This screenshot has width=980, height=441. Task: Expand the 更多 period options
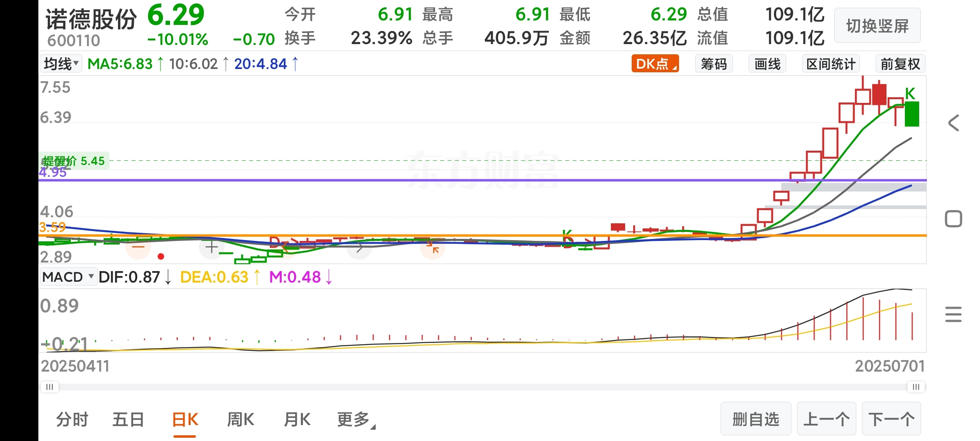pyautogui.click(x=356, y=419)
